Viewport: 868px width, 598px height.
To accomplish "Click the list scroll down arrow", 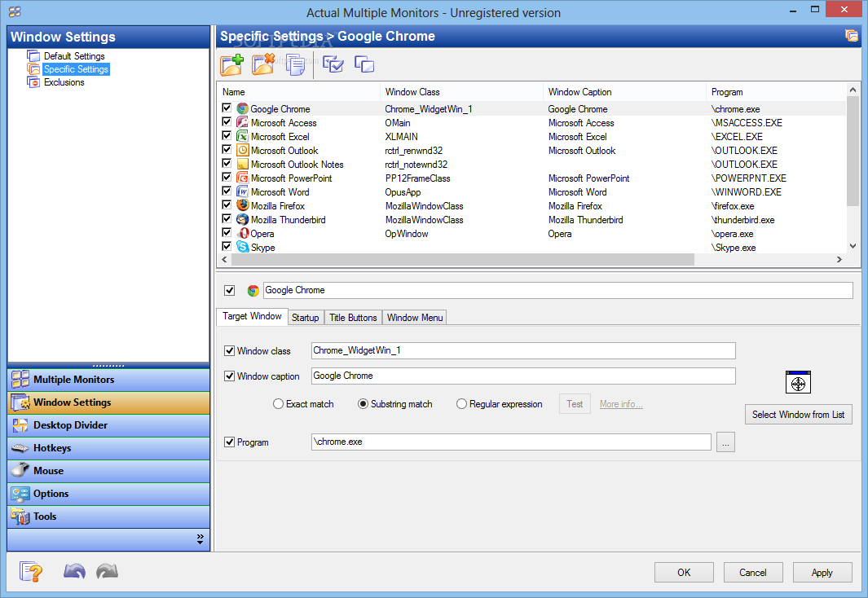I will click(853, 246).
